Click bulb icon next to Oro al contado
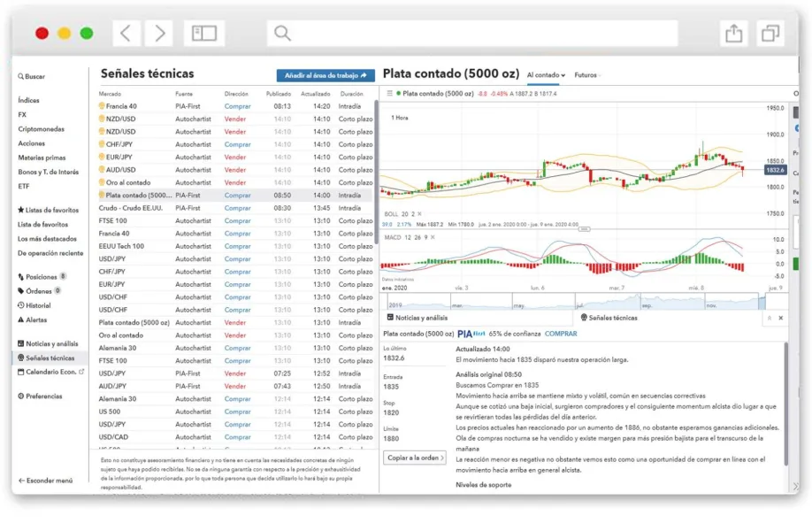812x531 pixels. pyautogui.click(x=102, y=182)
